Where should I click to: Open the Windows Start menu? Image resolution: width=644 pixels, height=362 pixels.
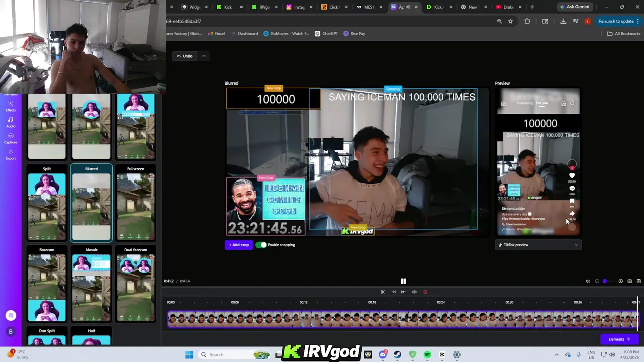[189, 355]
